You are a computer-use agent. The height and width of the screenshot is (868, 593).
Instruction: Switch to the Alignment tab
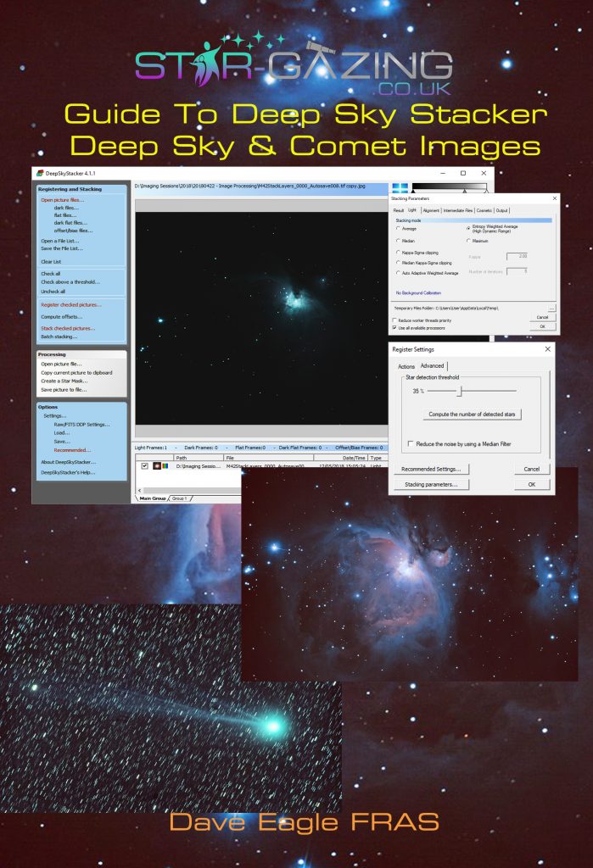click(431, 210)
